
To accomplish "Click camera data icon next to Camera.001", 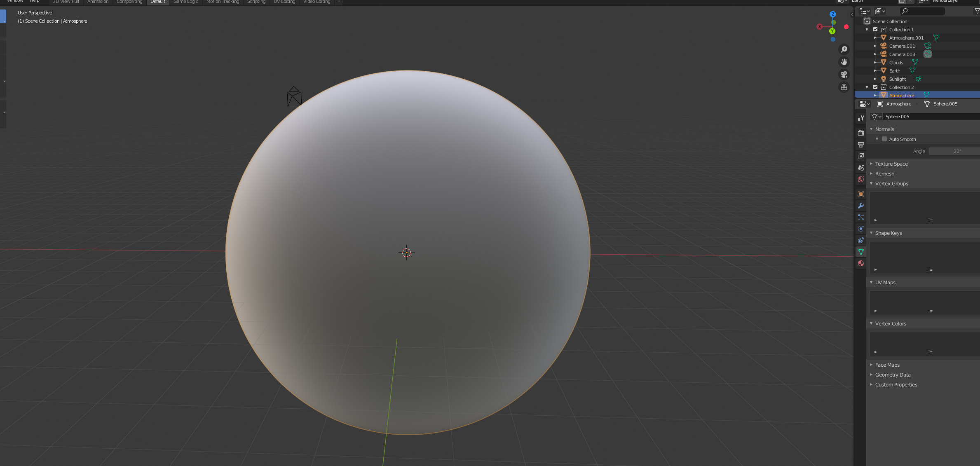I will pos(927,46).
